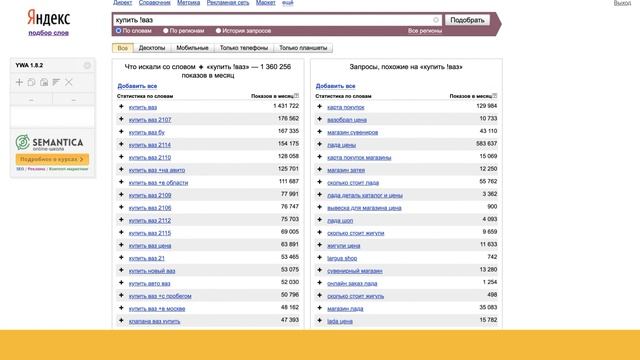The height and width of the screenshot is (360, 640).
Task: Open the 'Маркет' top menu link
Action: (265, 2)
